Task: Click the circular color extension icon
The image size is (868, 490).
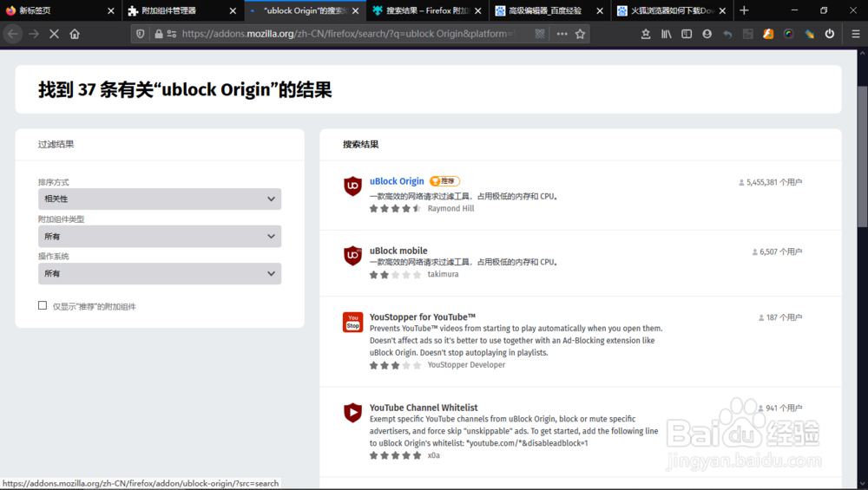Action: (789, 34)
